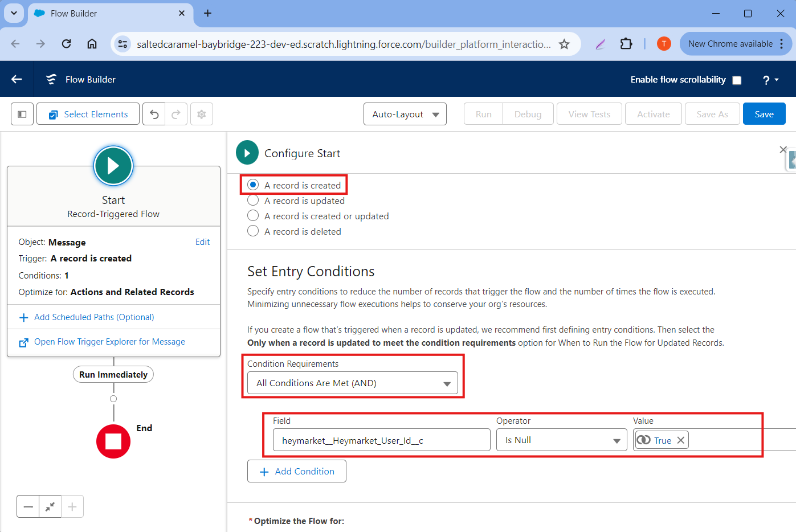Click the Configure Start play icon
796x532 pixels.
247,153
